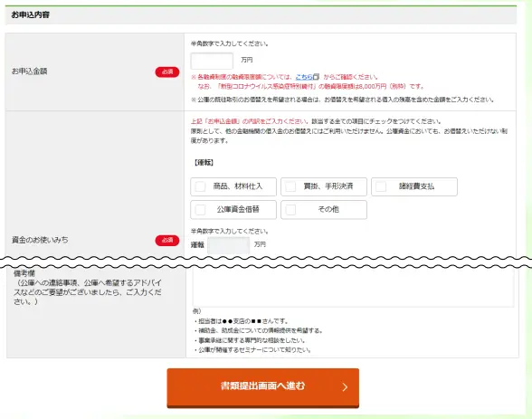Click the external-link icon beside こちら
Viewport: 532px width, 419px height.
point(316,77)
